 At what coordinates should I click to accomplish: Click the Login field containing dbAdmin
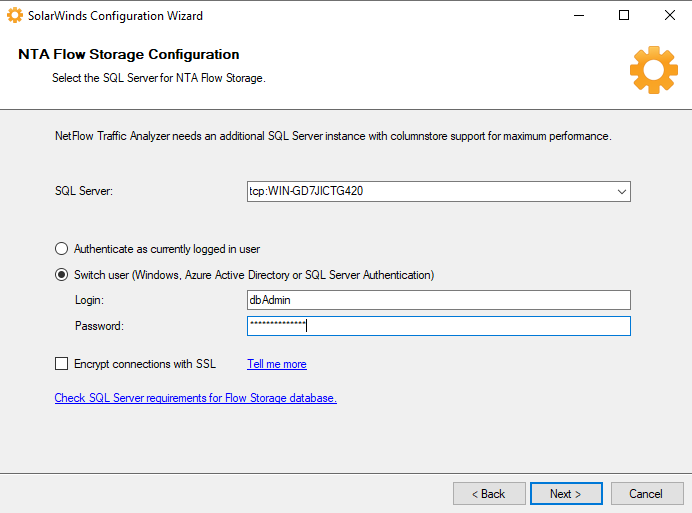click(438, 300)
